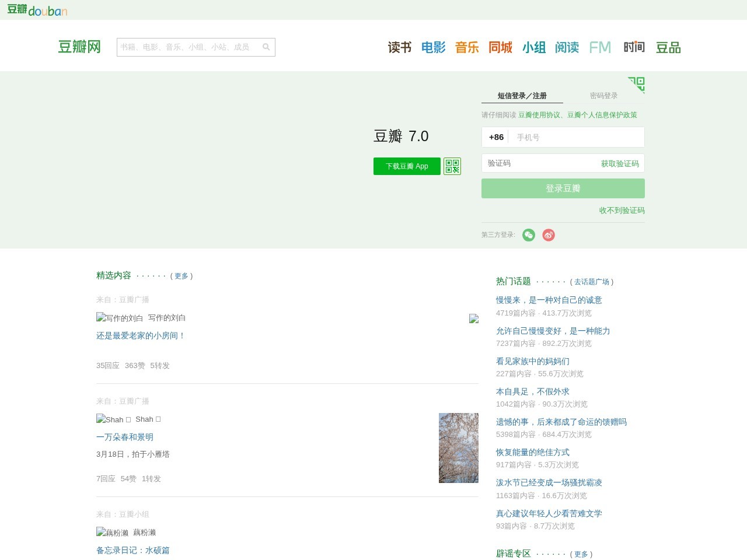Click the 登录豆瓣 login button
Screen dimensions: 747x560
(x=563, y=188)
